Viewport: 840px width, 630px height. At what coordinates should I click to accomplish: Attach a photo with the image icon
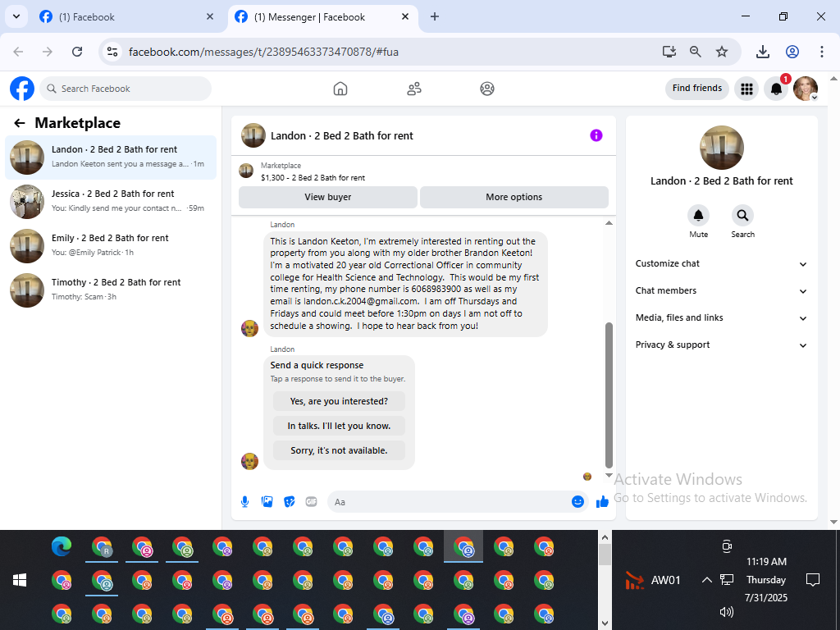(x=267, y=502)
